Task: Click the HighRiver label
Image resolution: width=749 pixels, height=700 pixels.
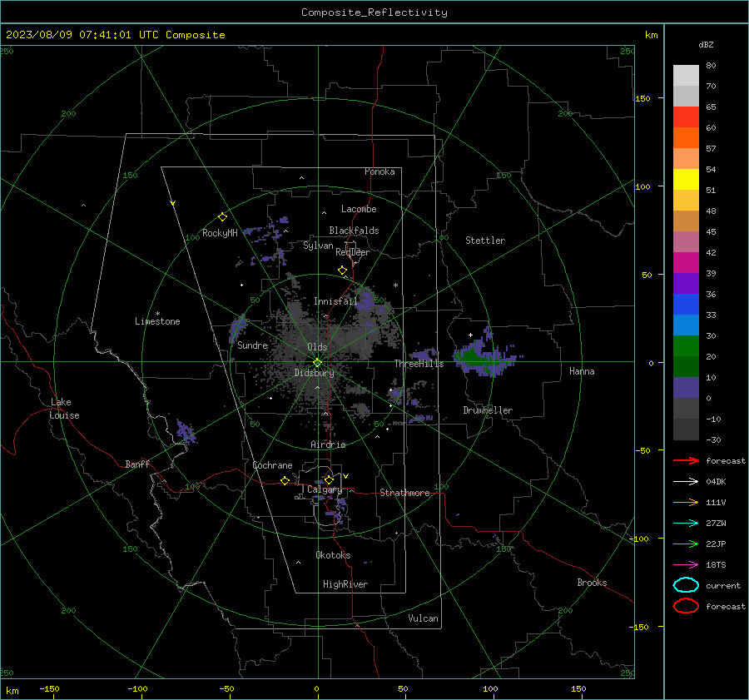Action: (345, 584)
